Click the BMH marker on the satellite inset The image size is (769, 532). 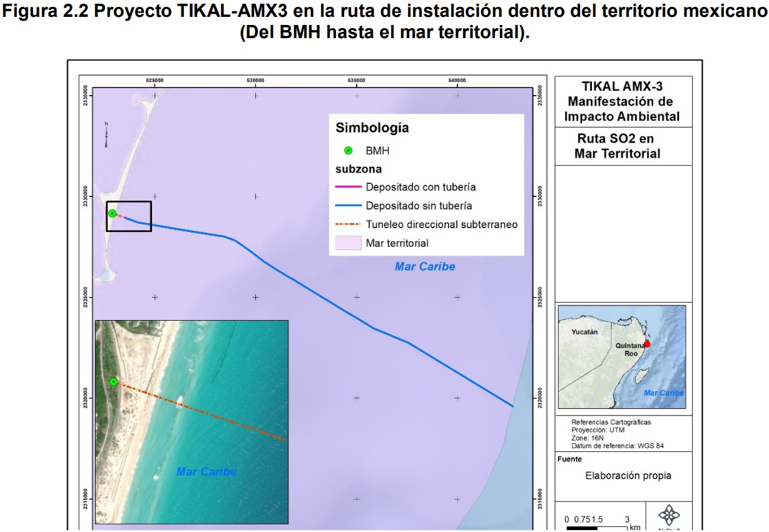point(113,381)
